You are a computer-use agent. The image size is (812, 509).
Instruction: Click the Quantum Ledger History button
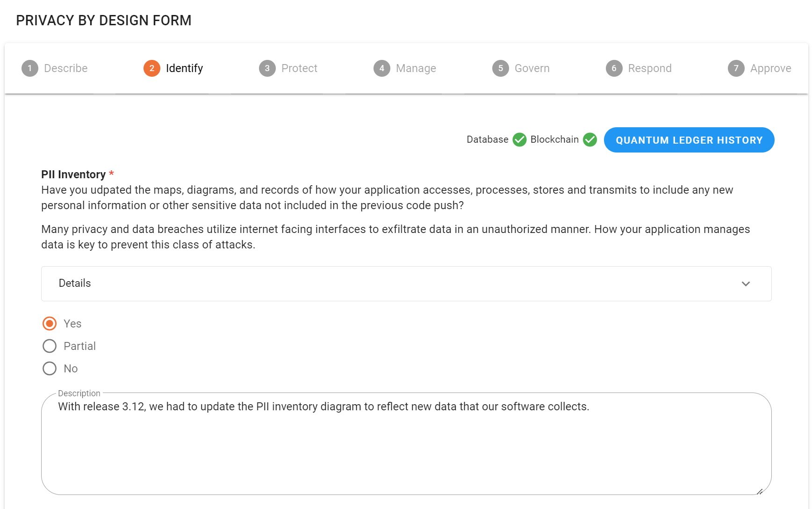pyautogui.click(x=689, y=140)
